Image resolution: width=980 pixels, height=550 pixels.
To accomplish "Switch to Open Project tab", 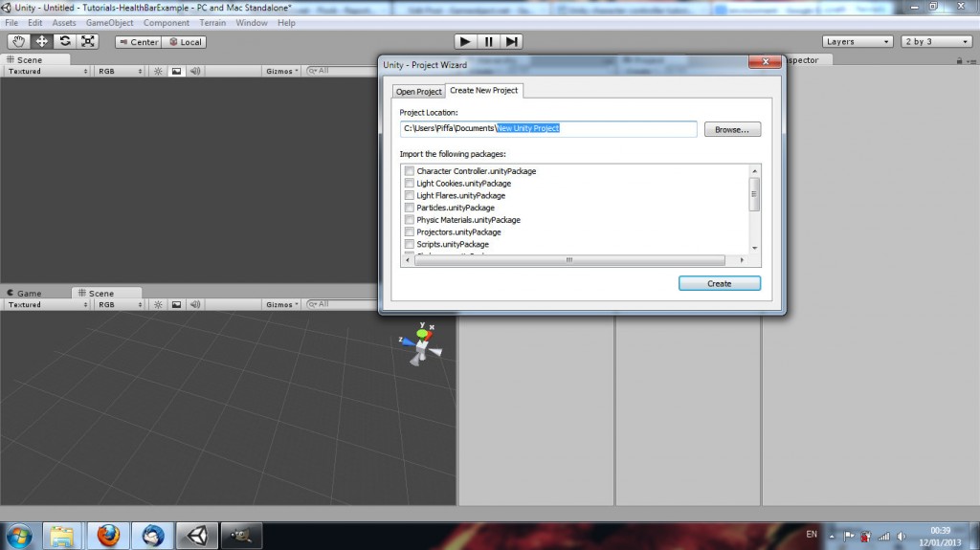I will coord(419,91).
